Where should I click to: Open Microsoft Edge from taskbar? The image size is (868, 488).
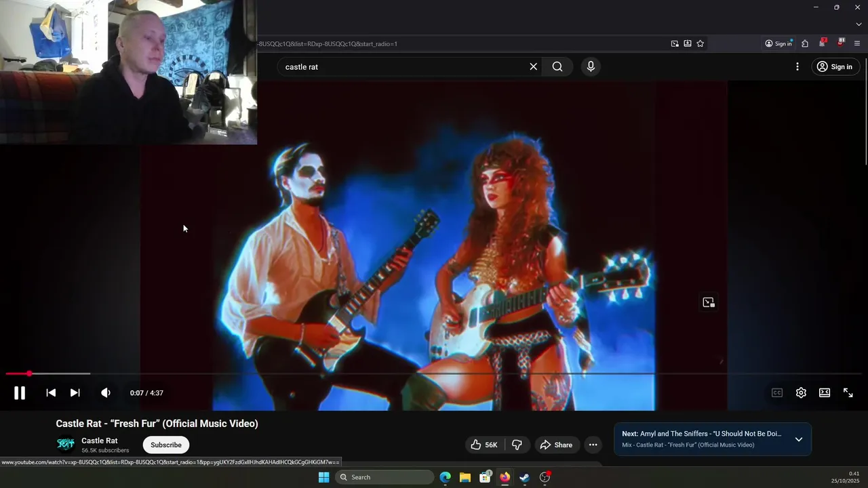tap(445, 477)
